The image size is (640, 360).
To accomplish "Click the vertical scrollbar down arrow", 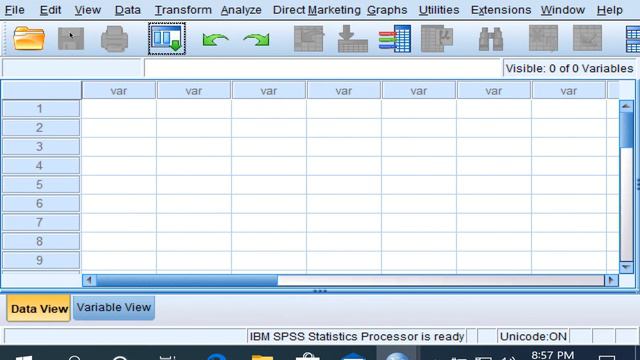I will tap(626, 267).
